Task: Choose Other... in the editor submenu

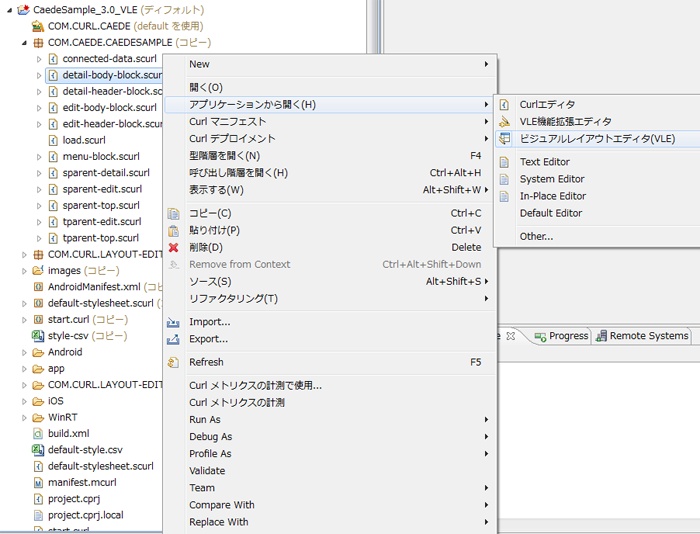Action: click(x=536, y=236)
